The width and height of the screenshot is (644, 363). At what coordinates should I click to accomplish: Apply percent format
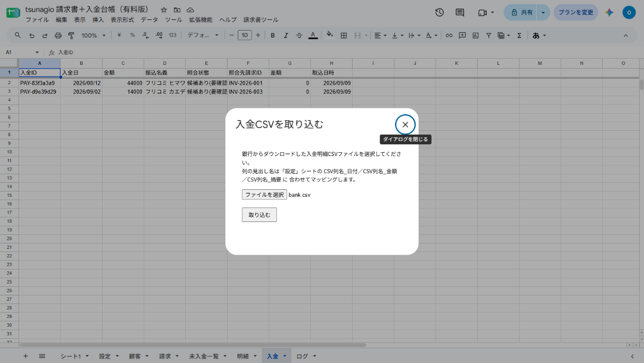coord(132,35)
